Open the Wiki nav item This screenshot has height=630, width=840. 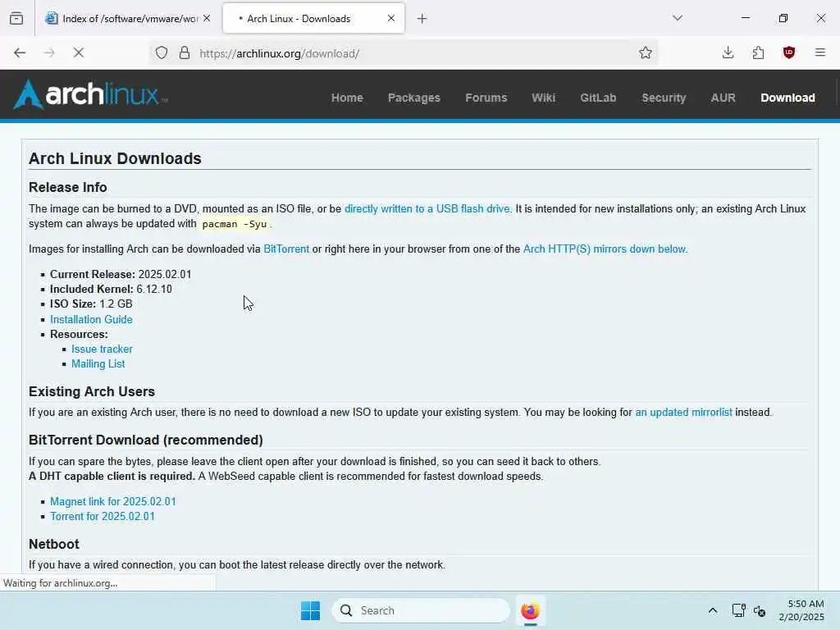pyautogui.click(x=543, y=98)
